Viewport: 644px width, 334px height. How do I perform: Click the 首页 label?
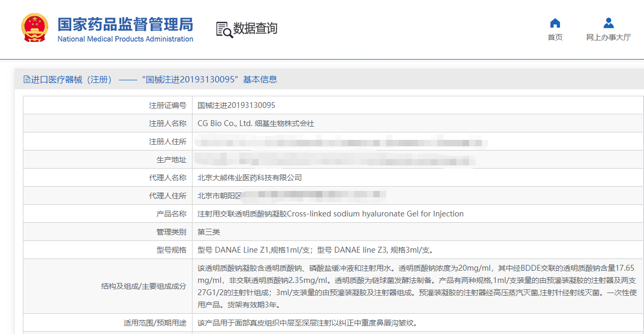555,37
